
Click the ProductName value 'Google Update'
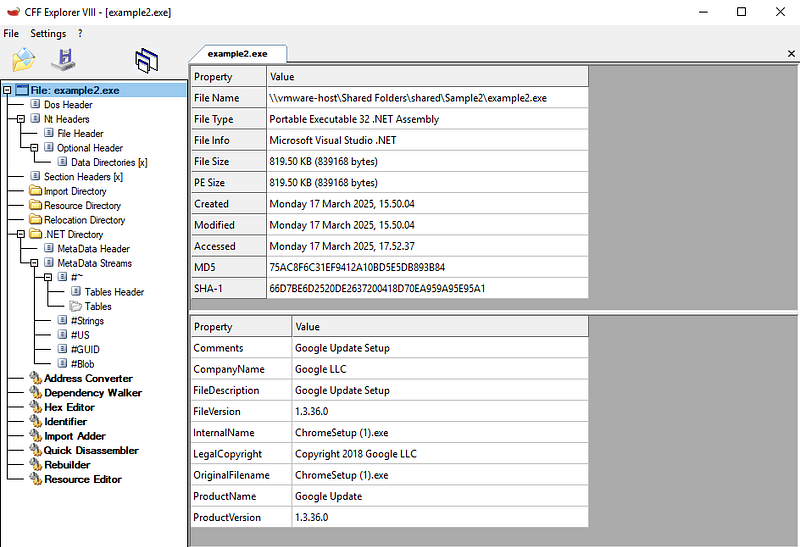(328, 496)
